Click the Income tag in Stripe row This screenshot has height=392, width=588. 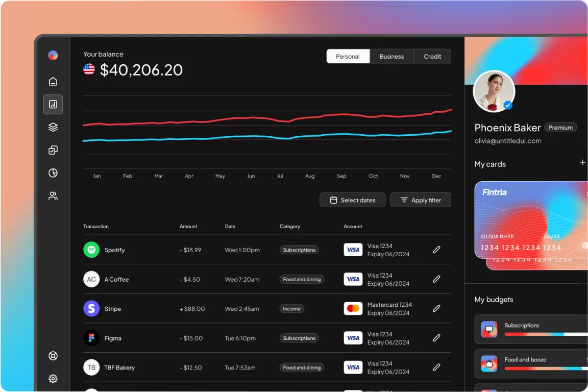click(x=292, y=308)
